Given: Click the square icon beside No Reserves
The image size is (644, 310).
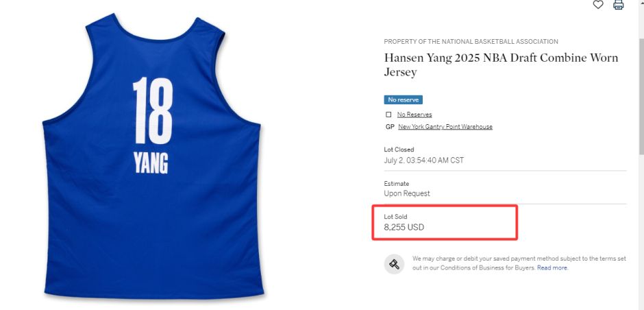Looking at the screenshot, I should tap(388, 115).
